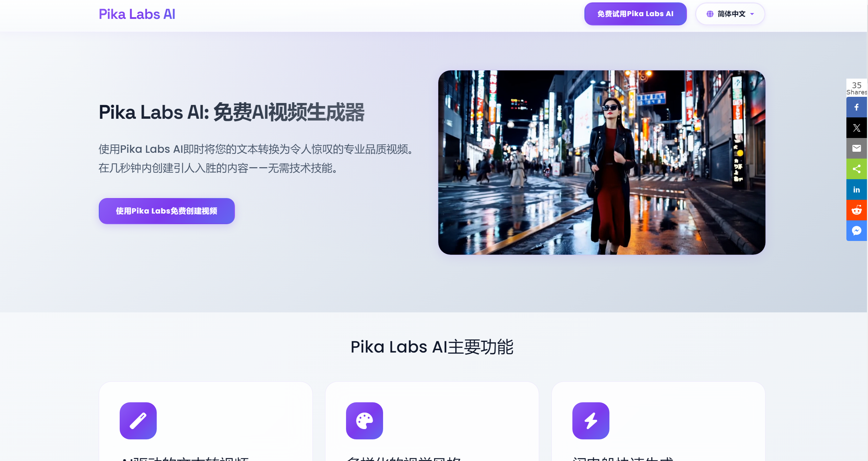Image resolution: width=868 pixels, height=461 pixels.
Task: Click 使用Pika Labs免费创建视频 button
Action: point(167,211)
